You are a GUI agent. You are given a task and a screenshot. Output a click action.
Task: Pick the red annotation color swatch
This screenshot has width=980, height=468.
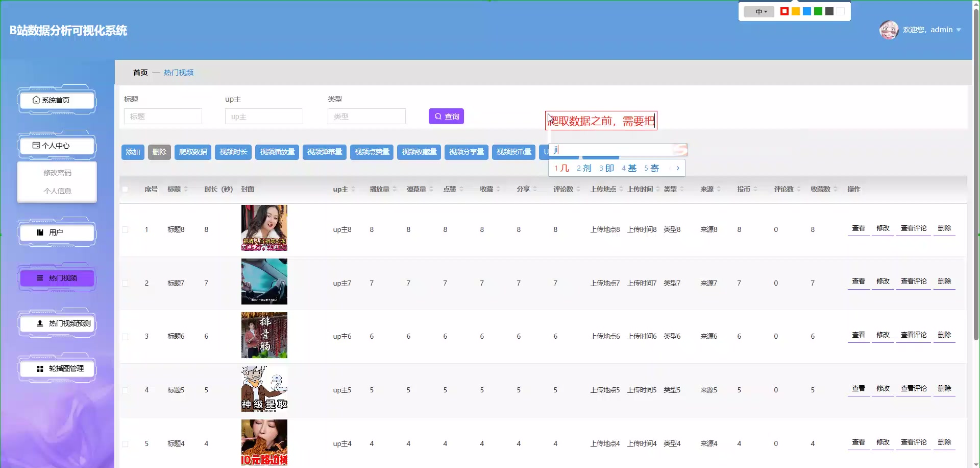tap(785, 11)
